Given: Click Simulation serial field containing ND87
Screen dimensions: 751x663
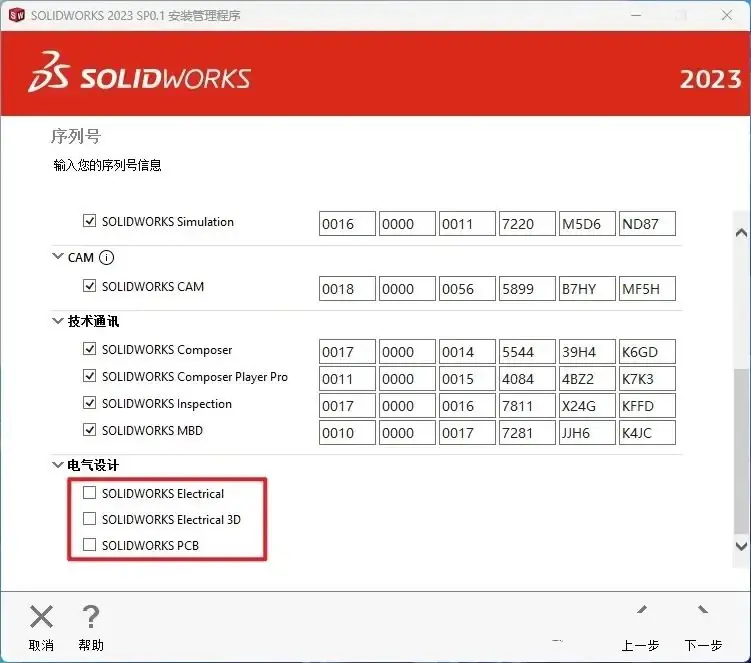Looking at the screenshot, I should click(647, 224).
